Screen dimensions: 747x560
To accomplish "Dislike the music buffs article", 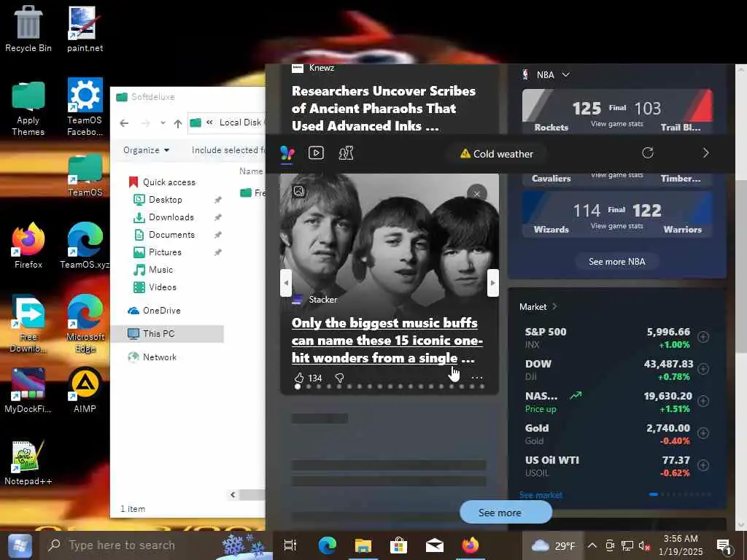I will 340,378.
